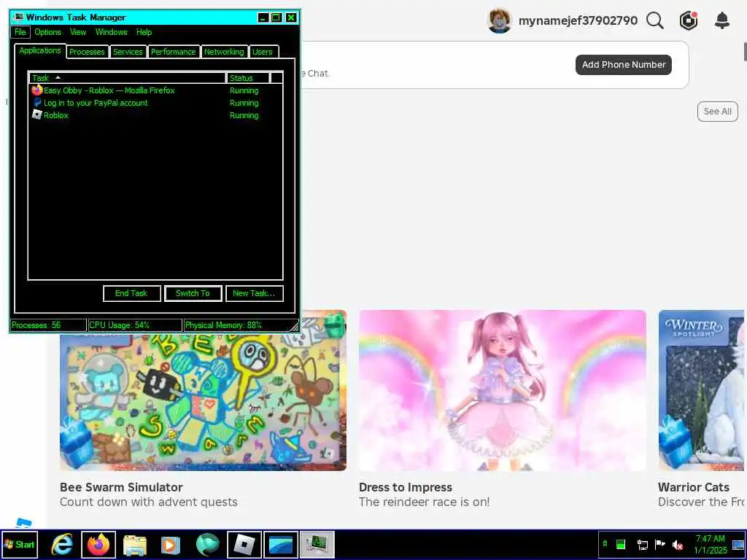
Task: Click the Dress to Impress title
Action: click(406, 487)
